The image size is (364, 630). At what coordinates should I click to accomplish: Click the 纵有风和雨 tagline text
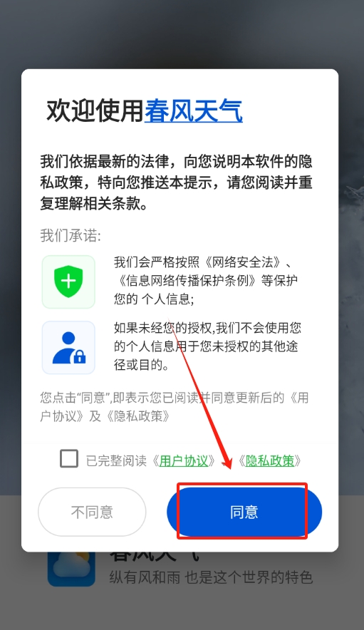point(211,577)
